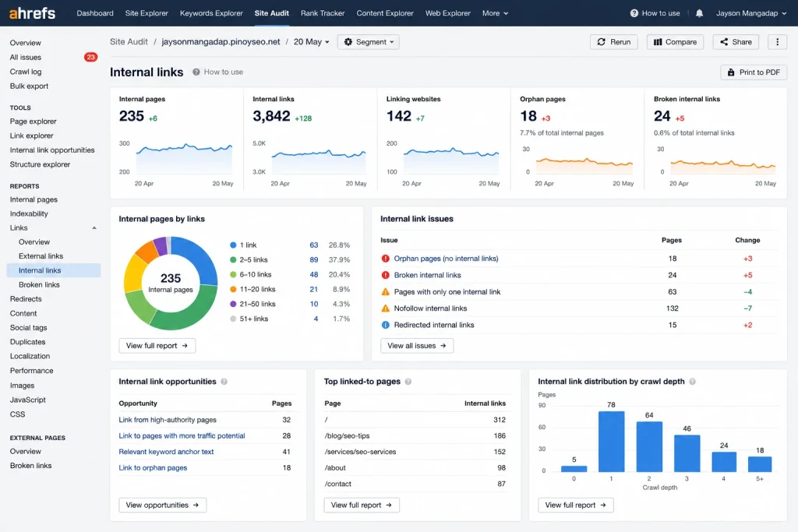Click the help icon beside crawl depth chart title
Viewport: 798px width, 532px height.
click(692, 382)
